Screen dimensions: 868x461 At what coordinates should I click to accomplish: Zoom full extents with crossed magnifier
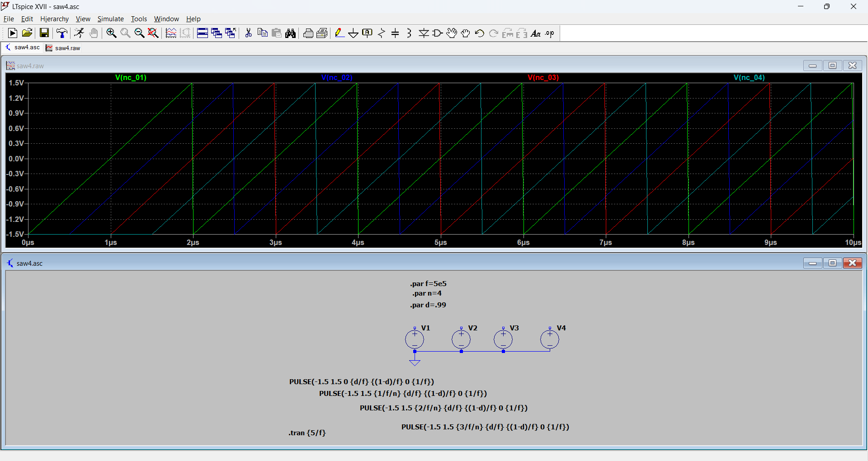click(x=153, y=33)
